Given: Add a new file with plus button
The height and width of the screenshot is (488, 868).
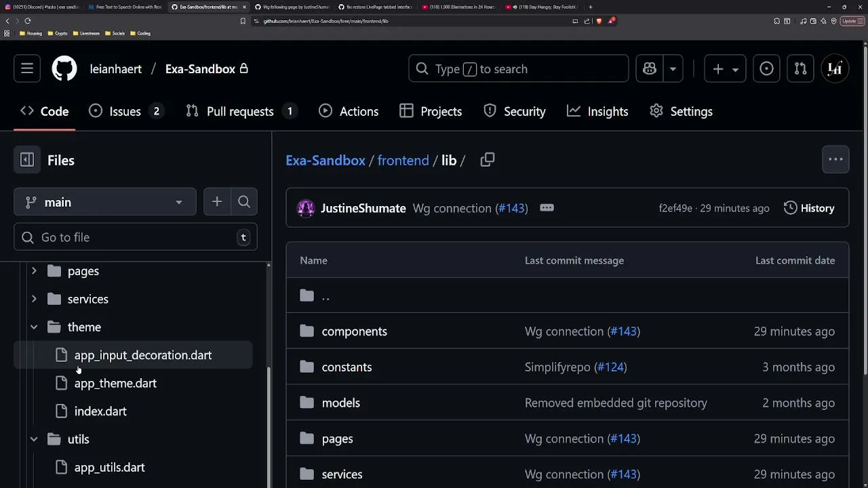Looking at the screenshot, I should 217,202.
